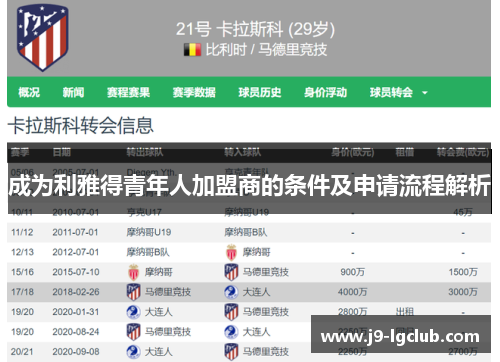The image size is (500, 362).
Task: Click the 转入球队 column header
Action: [x=243, y=152]
